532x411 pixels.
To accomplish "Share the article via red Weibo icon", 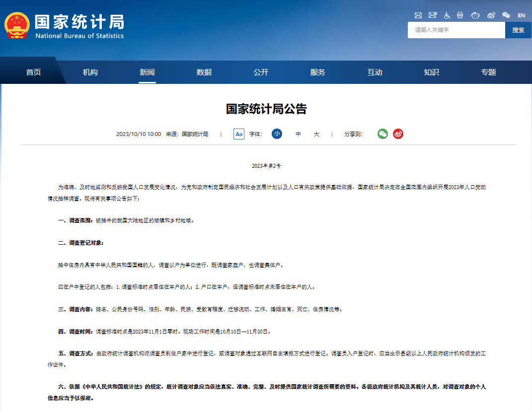I will click(x=398, y=134).
